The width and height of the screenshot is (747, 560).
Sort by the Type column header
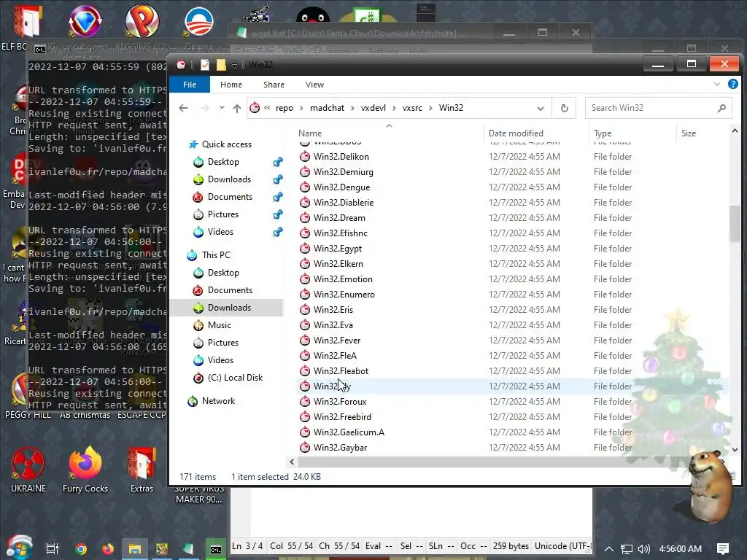pyautogui.click(x=602, y=133)
